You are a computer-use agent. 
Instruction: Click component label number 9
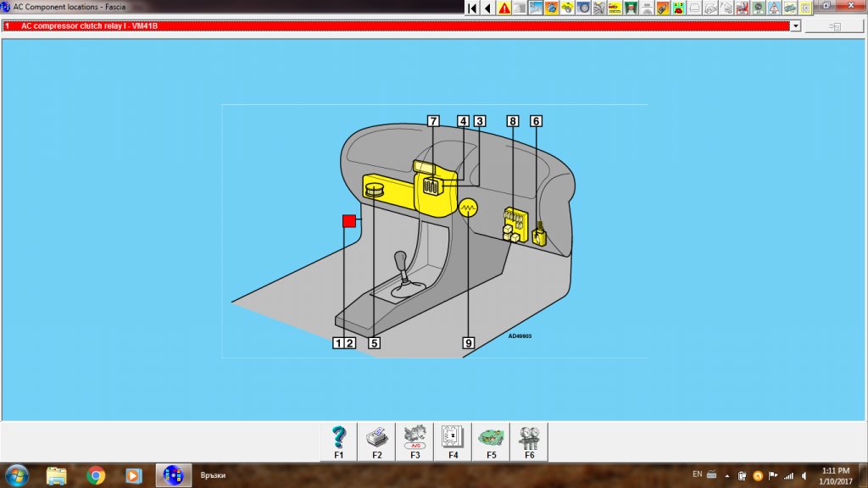(x=468, y=343)
